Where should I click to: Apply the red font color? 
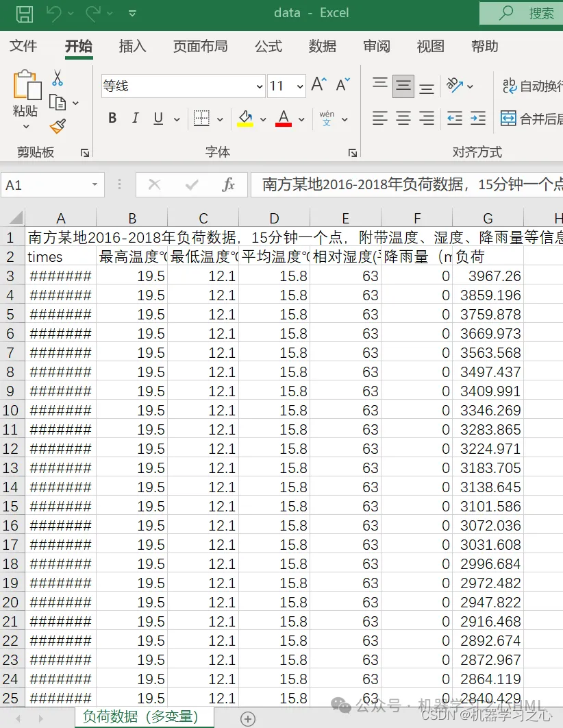[x=284, y=119]
